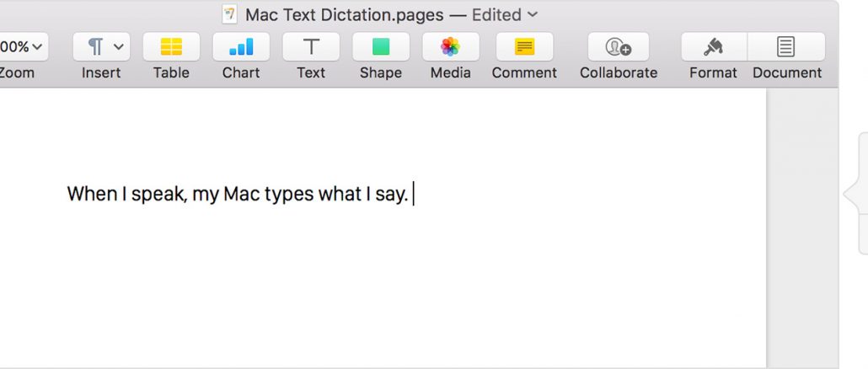Expand the Zoom percentage dropdown
The width and height of the screenshot is (868, 369).
[x=22, y=47]
